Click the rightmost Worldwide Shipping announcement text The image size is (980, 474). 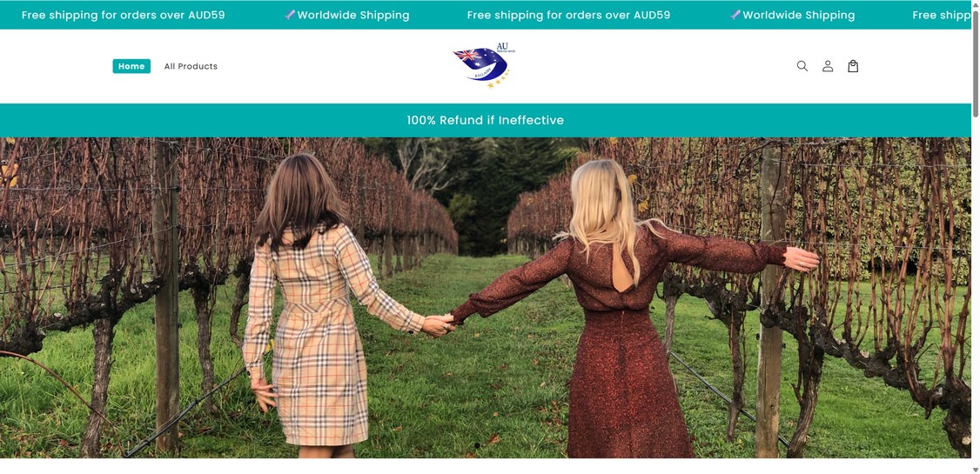point(799,15)
